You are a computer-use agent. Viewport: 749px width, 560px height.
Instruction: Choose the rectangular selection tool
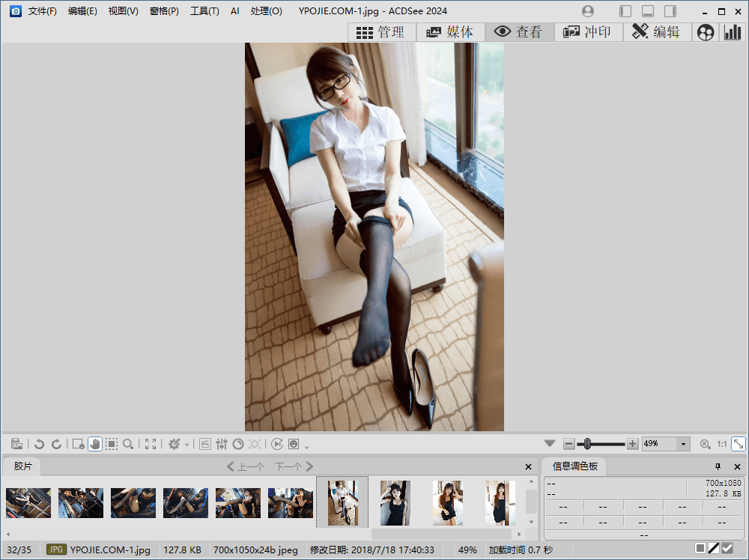coord(112,444)
